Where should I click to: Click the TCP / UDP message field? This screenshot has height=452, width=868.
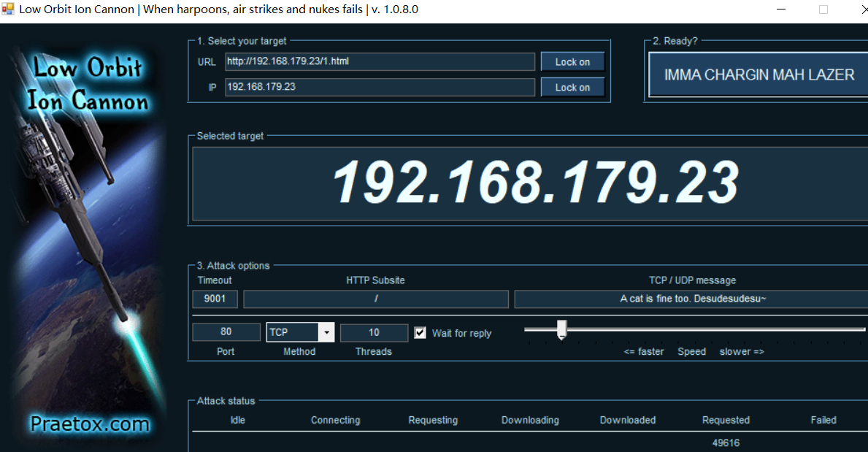pyautogui.click(x=692, y=299)
